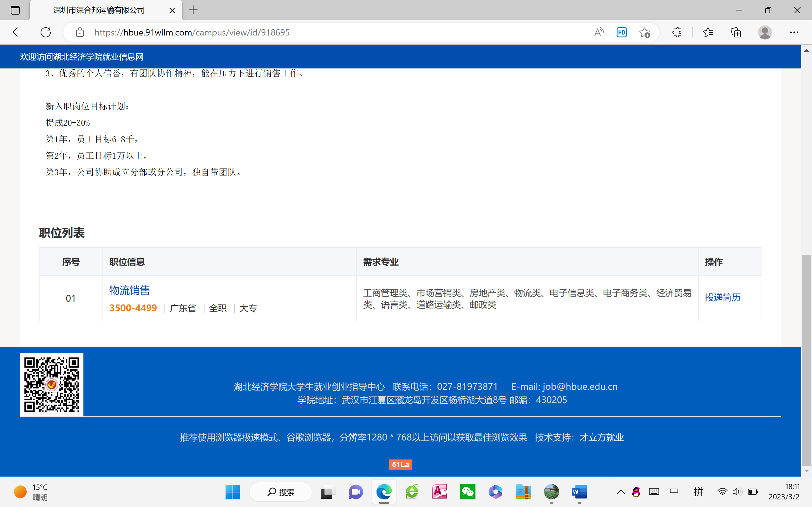Click the 才立方就业 tech support link

click(x=601, y=437)
